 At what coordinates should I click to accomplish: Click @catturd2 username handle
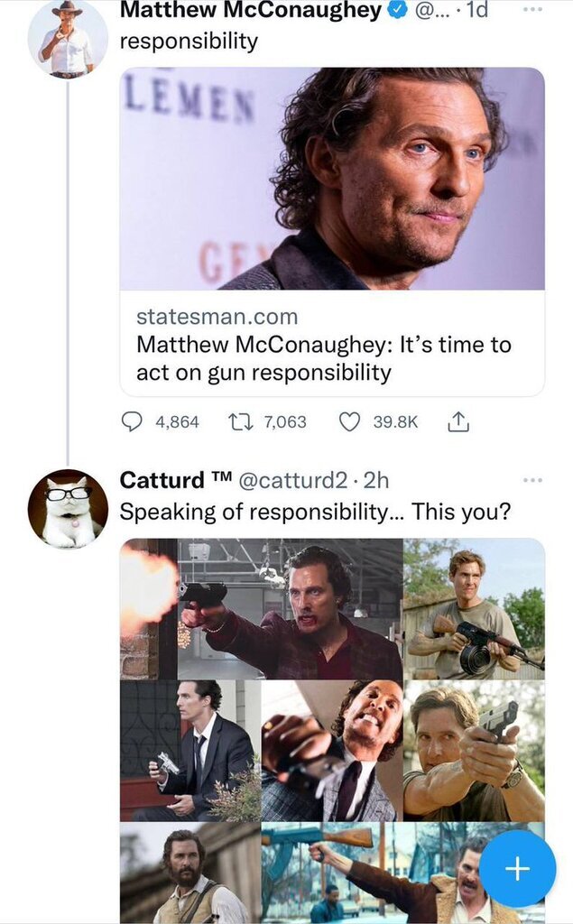coord(295,481)
